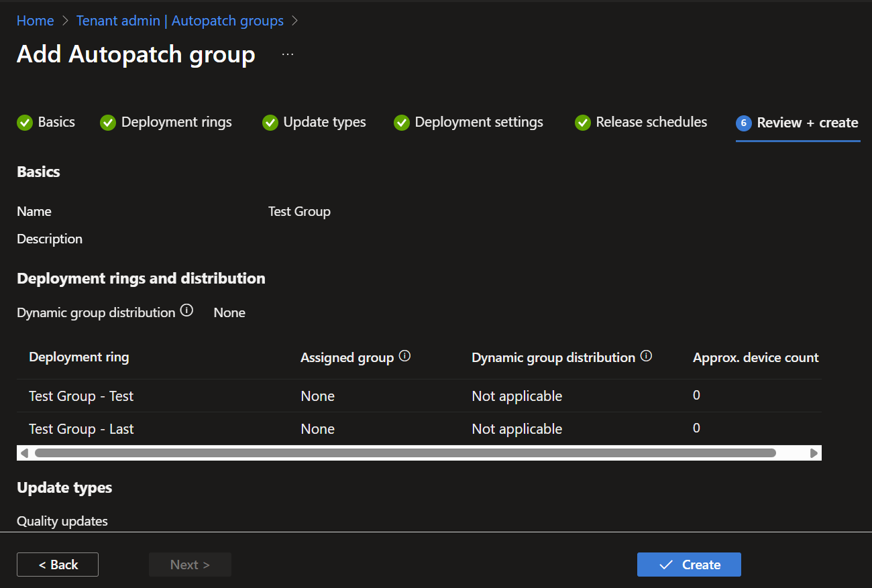Click the Quality updates text
This screenshot has width=872, height=588.
tap(62, 521)
